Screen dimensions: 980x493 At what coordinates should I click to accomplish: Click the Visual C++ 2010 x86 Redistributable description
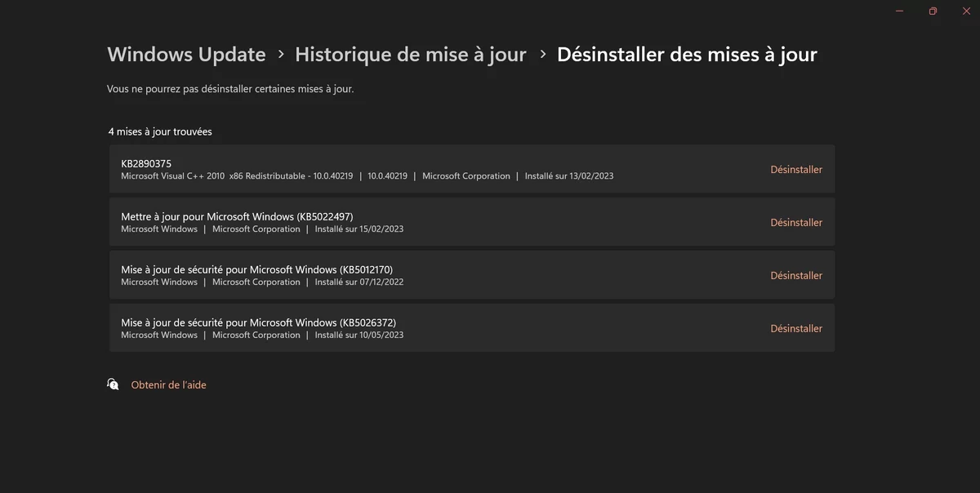[x=237, y=176]
